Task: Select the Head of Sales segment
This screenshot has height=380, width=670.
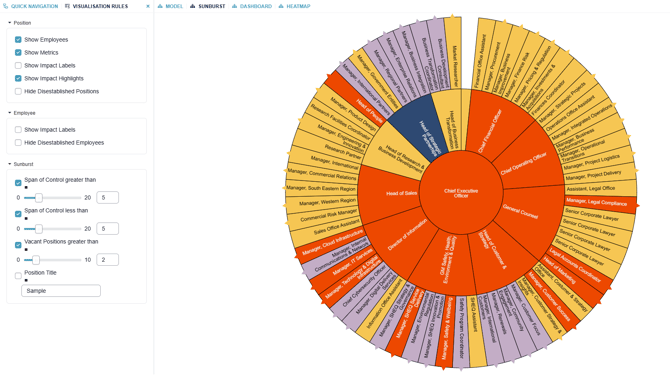Action: pyautogui.click(x=391, y=193)
